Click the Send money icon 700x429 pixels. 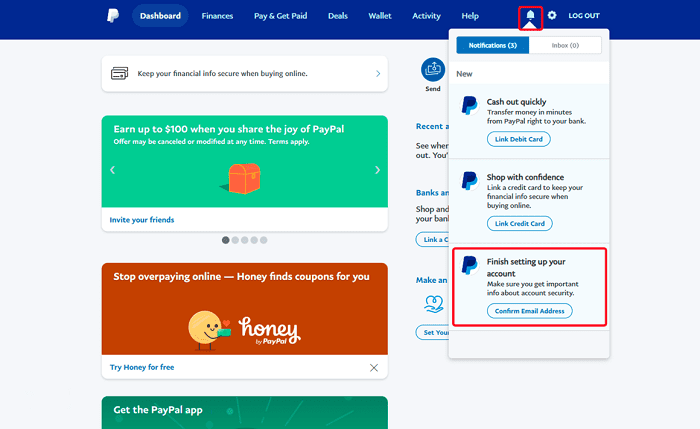click(x=433, y=69)
